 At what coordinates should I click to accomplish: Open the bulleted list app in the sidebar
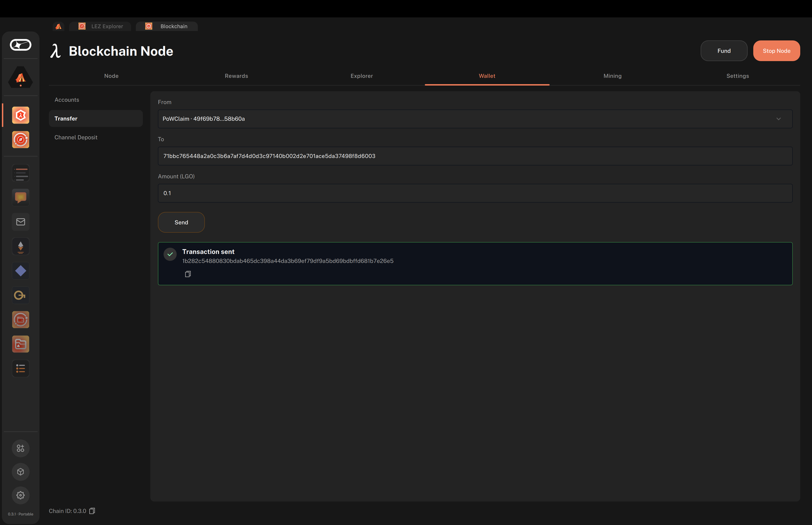tap(21, 368)
